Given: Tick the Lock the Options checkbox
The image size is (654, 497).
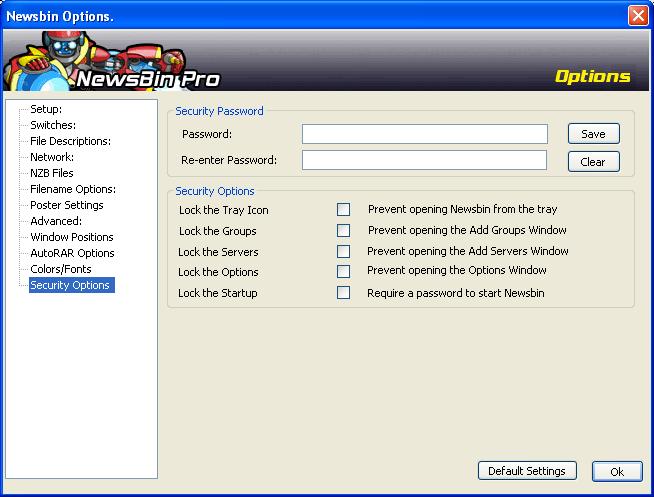Looking at the screenshot, I should point(344,272).
